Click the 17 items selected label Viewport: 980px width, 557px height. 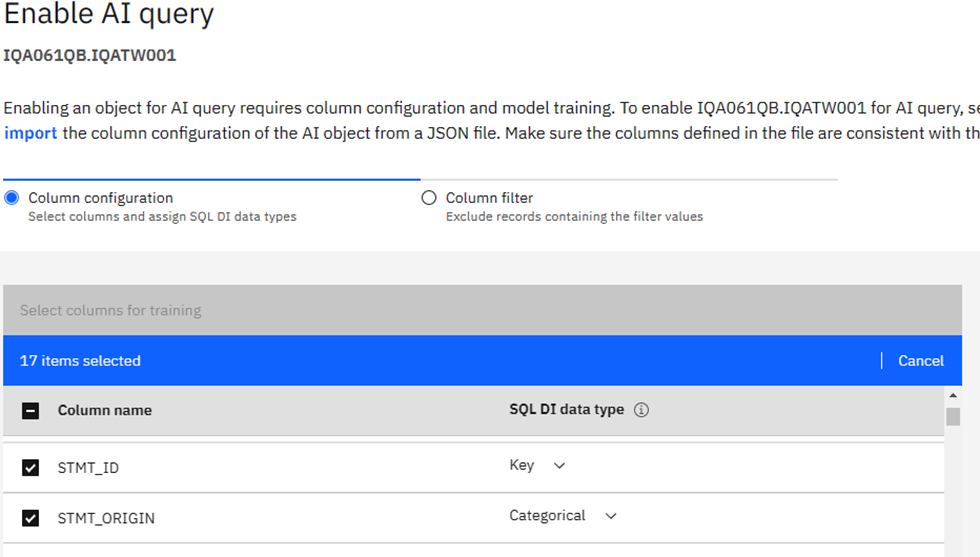click(80, 361)
